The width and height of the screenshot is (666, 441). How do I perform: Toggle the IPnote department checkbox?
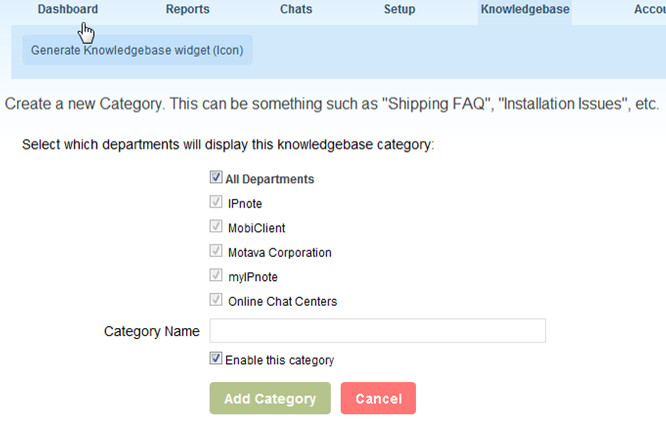tap(216, 203)
